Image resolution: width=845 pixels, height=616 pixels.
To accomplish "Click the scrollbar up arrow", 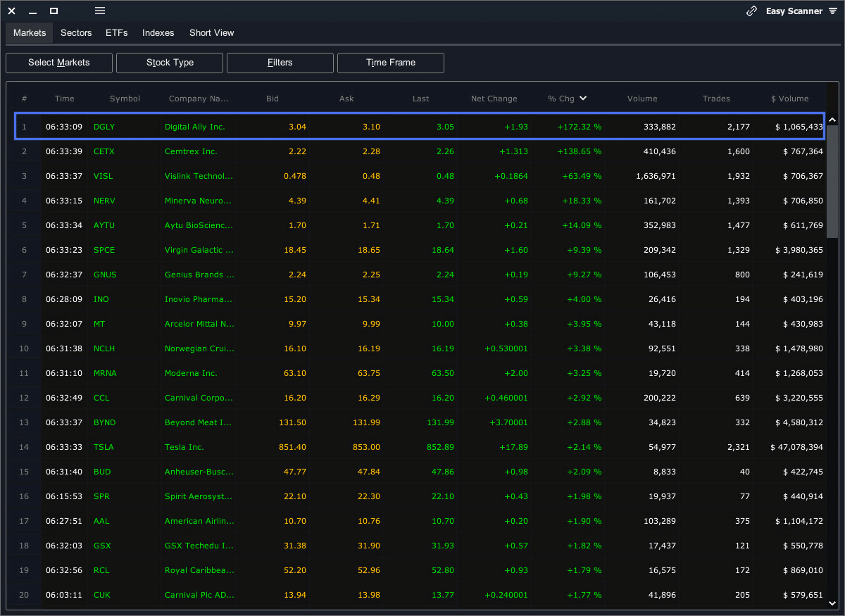I will [832, 120].
